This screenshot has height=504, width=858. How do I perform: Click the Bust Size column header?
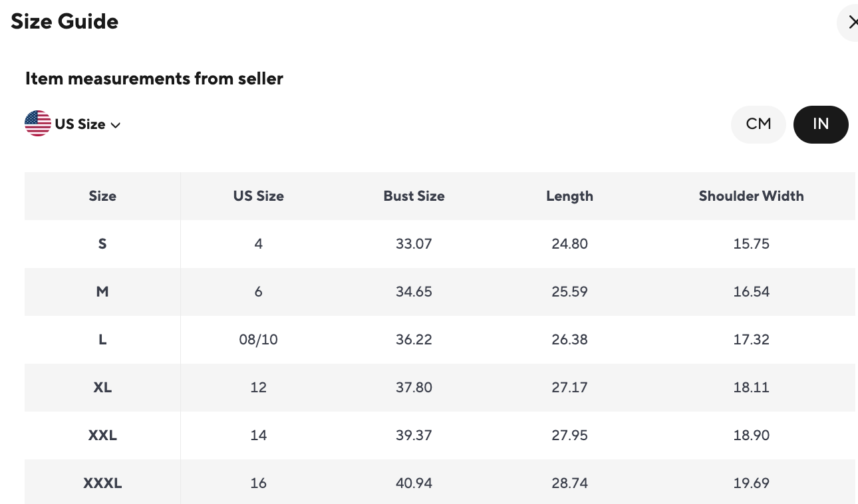pos(414,196)
